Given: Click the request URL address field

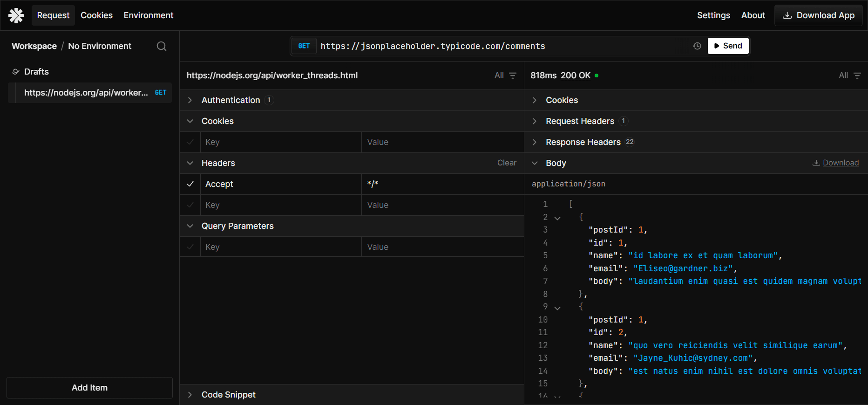Looking at the screenshot, I should tap(498, 46).
